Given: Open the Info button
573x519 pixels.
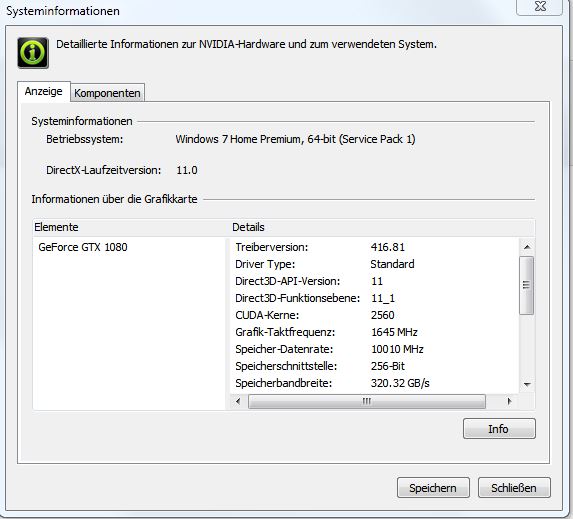Looking at the screenshot, I should click(499, 429).
